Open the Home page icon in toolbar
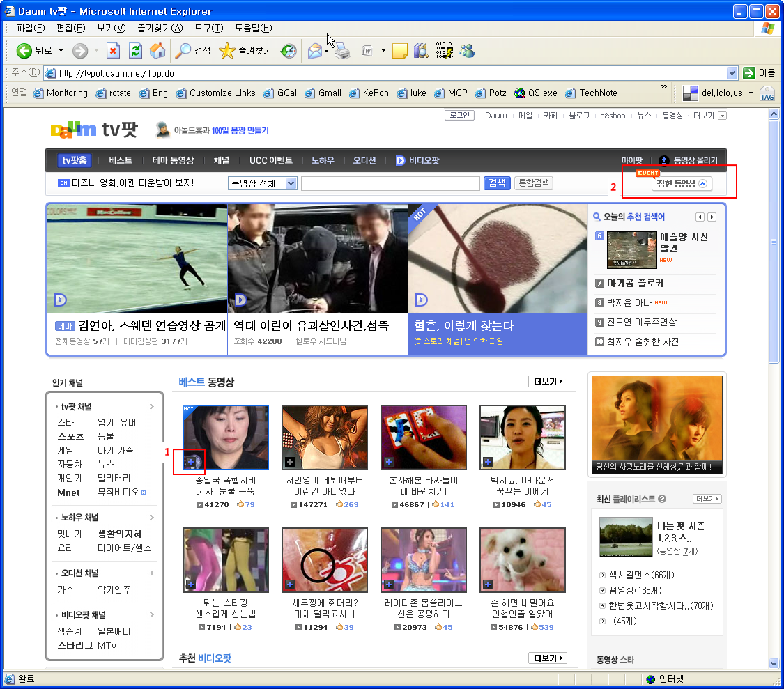 pyautogui.click(x=157, y=50)
